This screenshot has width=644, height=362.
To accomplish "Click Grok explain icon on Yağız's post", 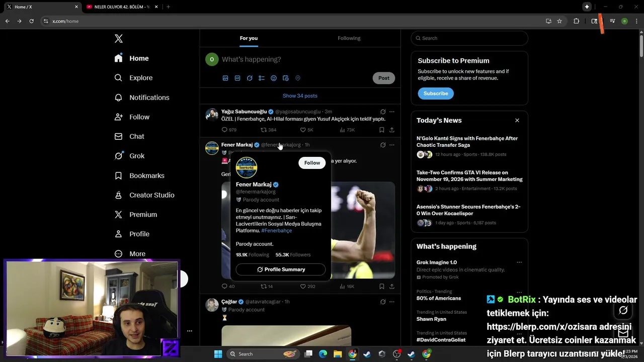I will coord(383,112).
